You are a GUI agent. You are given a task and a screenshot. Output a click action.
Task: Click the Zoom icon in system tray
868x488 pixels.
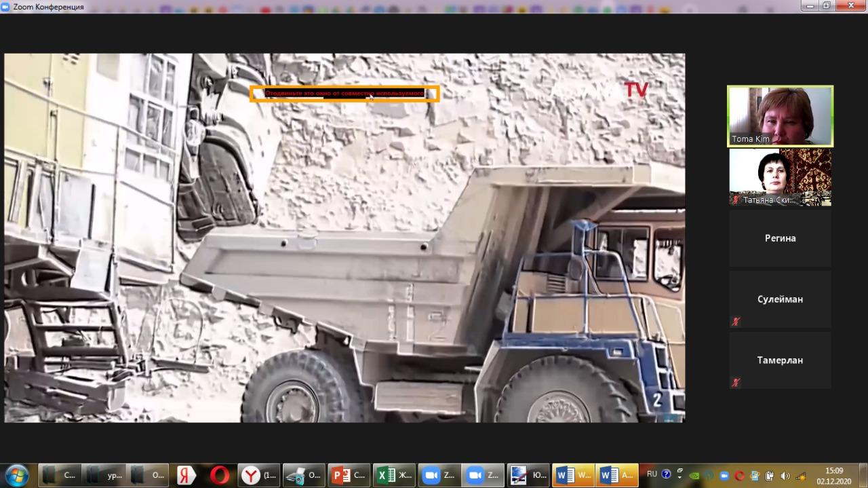tap(724, 476)
